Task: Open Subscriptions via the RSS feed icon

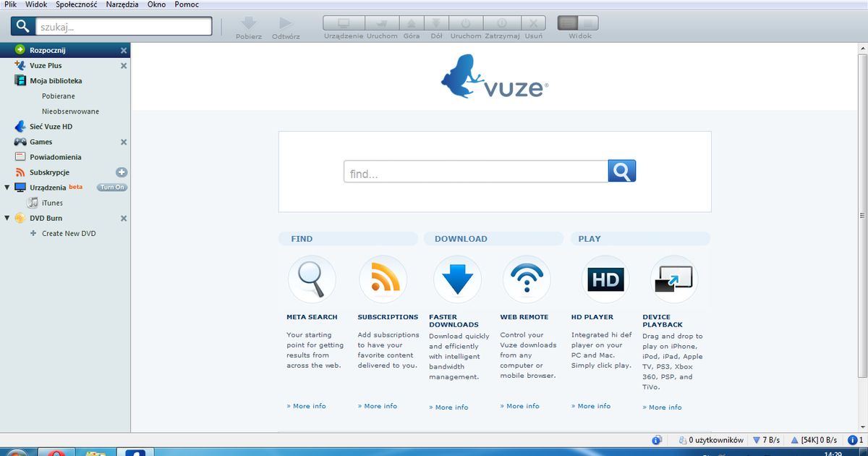Action: [383, 279]
